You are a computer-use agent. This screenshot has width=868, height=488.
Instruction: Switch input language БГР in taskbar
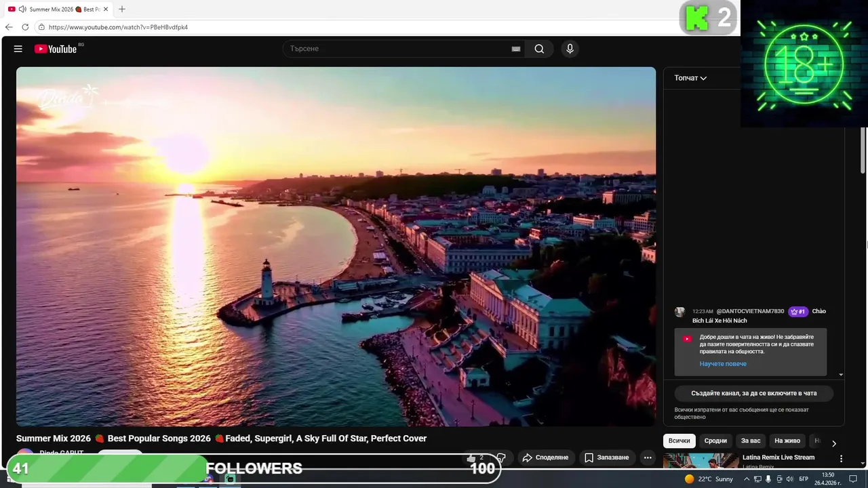pos(804,479)
